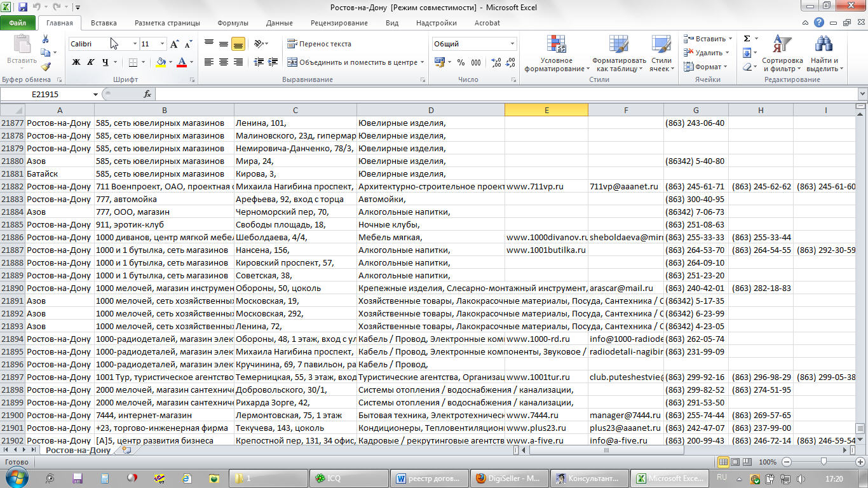Image resolution: width=868 pixels, height=488 pixels.
Task: Click the percent style icon
Action: [x=461, y=62]
